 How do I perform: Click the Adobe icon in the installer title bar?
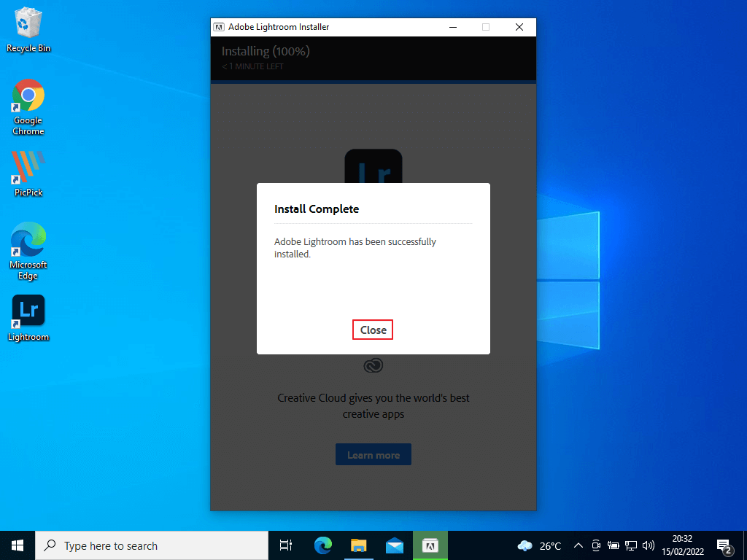[x=218, y=27]
